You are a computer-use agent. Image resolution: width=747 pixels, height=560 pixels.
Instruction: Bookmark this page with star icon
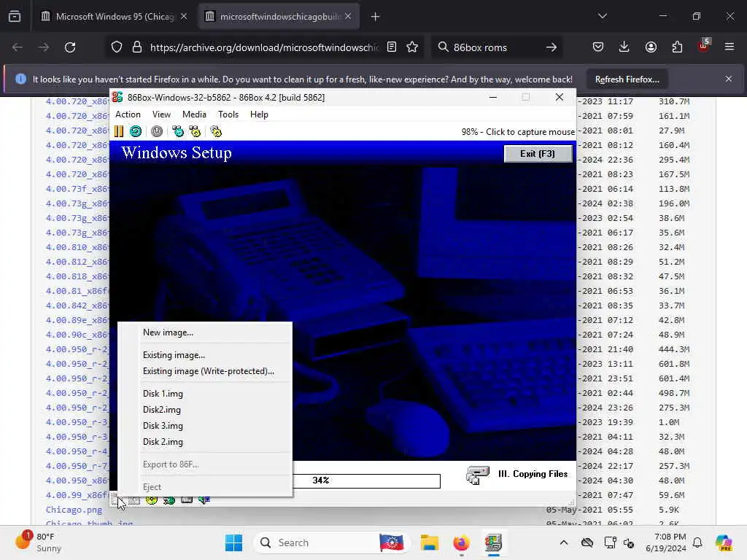coord(413,47)
